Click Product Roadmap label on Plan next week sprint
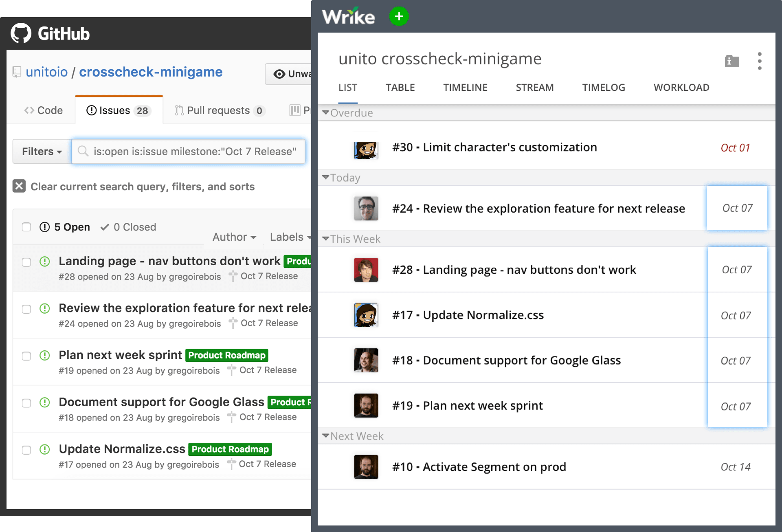 (x=227, y=355)
